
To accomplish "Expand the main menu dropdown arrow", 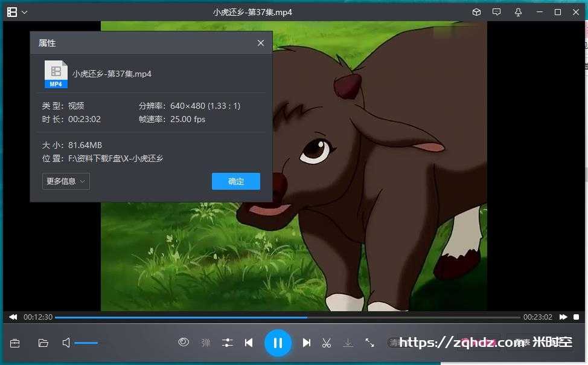I will tap(24, 12).
